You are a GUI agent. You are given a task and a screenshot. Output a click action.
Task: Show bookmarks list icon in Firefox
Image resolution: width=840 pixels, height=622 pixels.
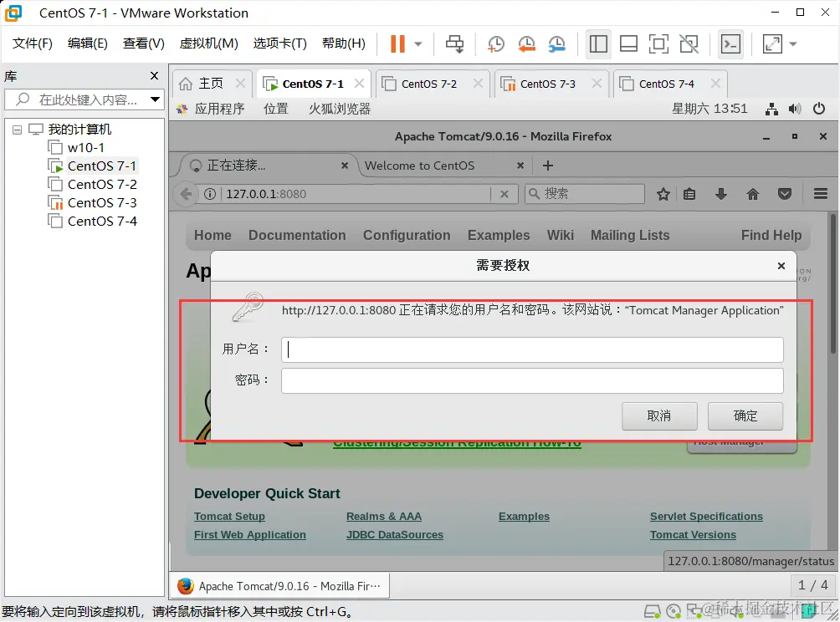(689, 194)
